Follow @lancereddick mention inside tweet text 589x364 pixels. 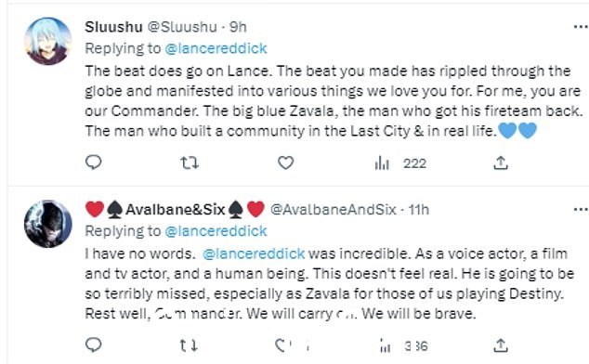(x=254, y=253)
